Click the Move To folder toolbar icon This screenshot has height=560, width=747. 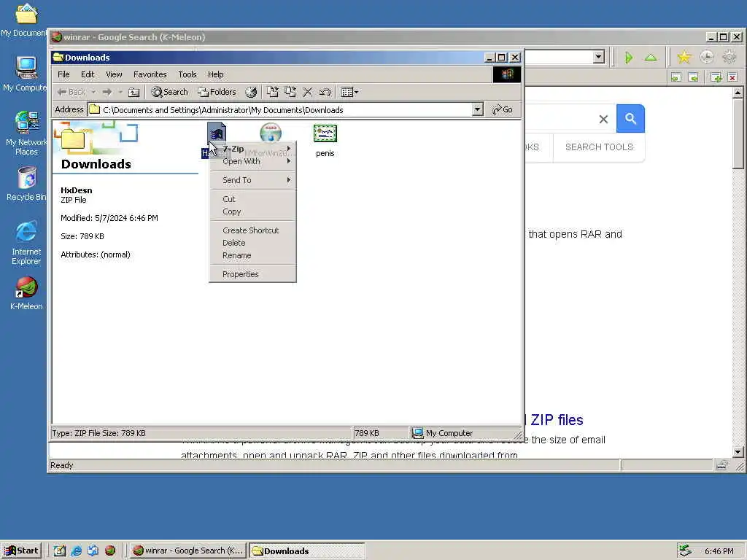[x=272, y=92]
